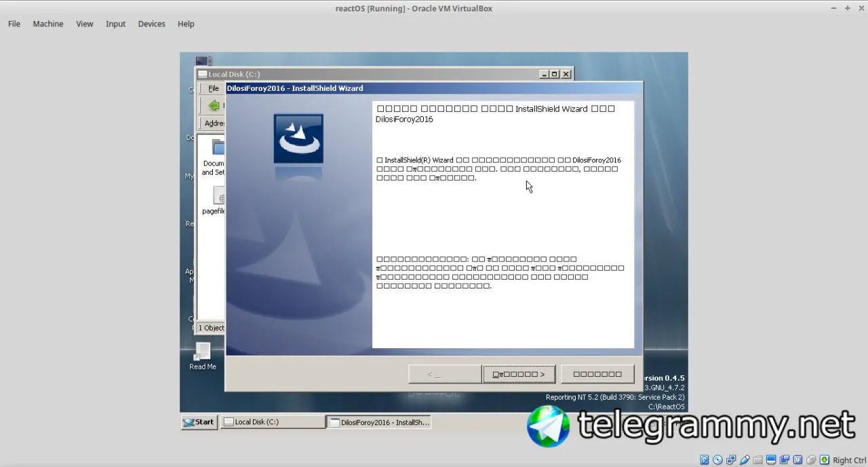The image size is (868, 467).
Task: Open the Input menu
Action: click(115, 24)
